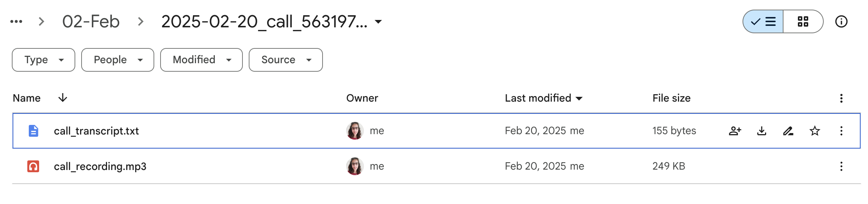Open the Last modified column sort menu
868x204 pixels.
(x=544, y=98)
